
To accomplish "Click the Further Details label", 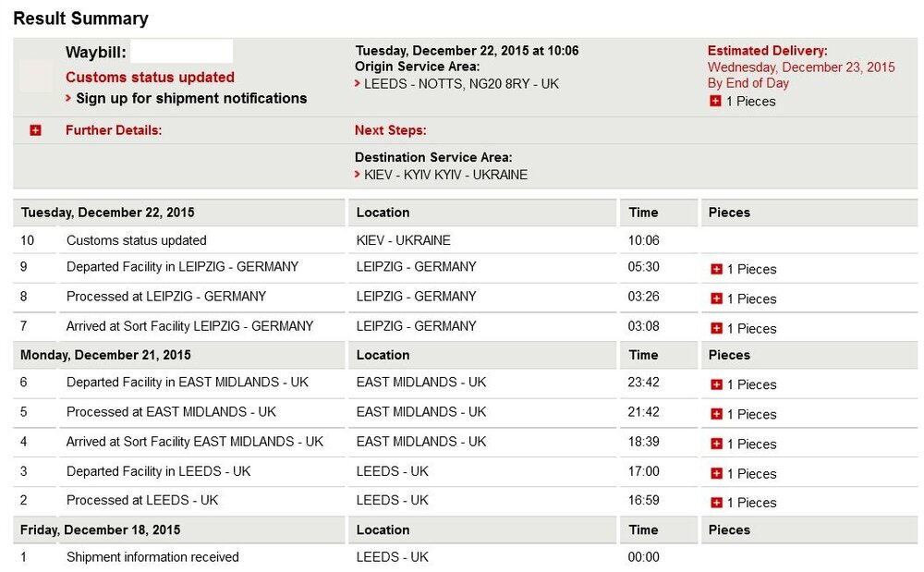I will pyautogui.click(x=114, y=130).
